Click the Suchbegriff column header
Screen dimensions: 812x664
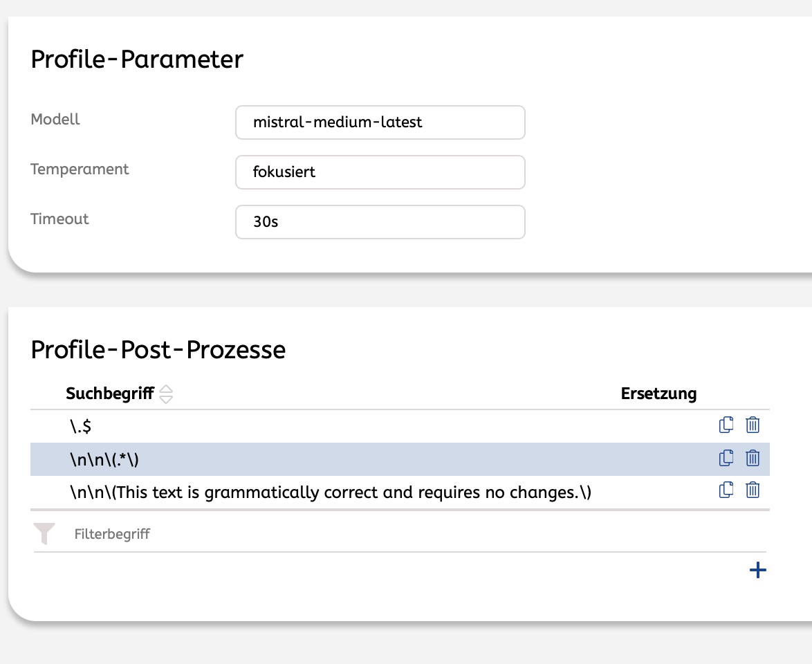point(109,394)
